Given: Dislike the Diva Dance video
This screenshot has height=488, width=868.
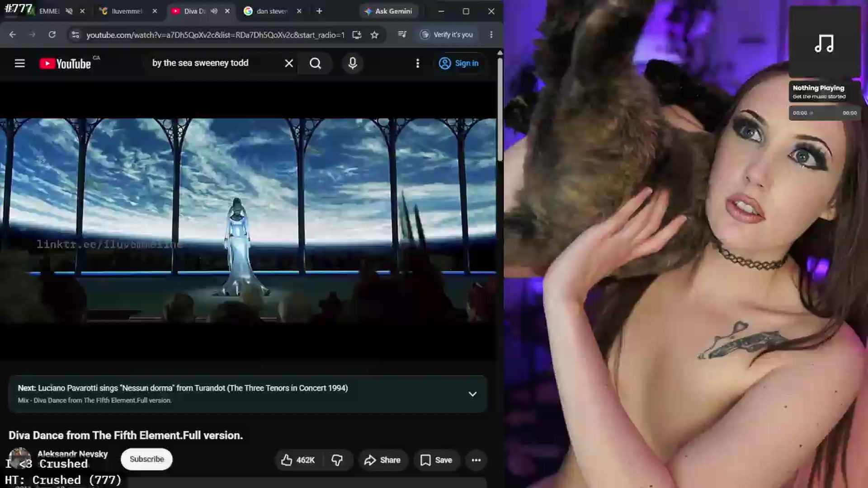Looking at the screenshot, I should pos(337,460).
